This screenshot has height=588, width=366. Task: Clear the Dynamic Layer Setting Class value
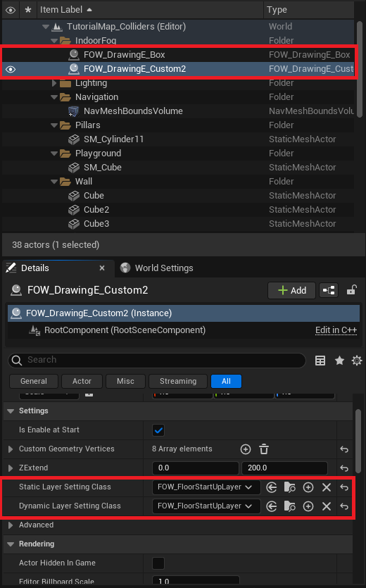(327, 506)
